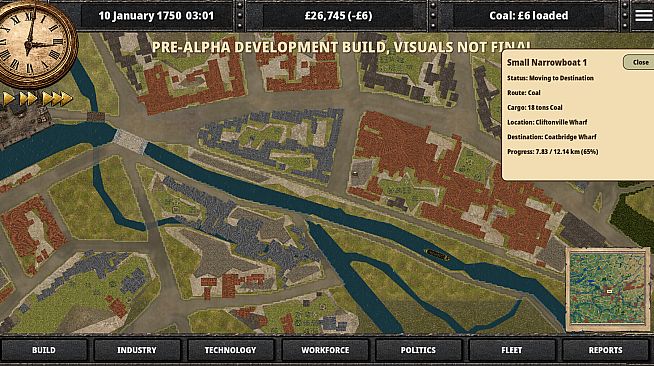Click 'Progress: 7.83 / 12.14 km (65%)' line
The width and height of the screenshot is (654, 366).
tap(553, 152)
